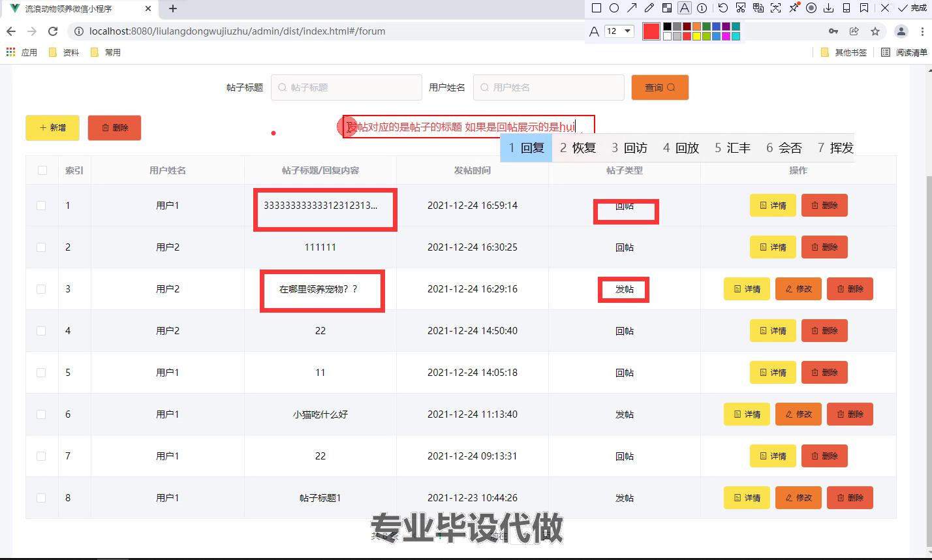
Task: Save the screenshot with download icon
Action: point(829,8)
